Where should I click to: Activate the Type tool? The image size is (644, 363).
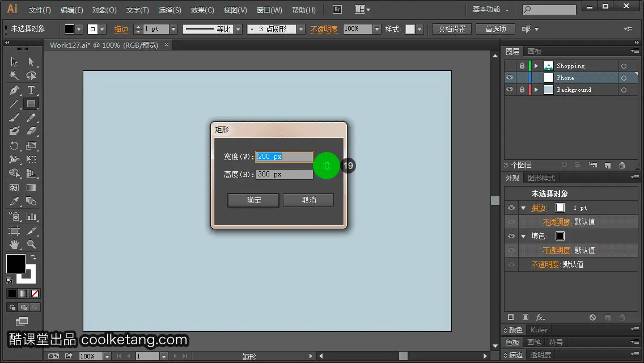pyautogui.click(x=31, y=90)
